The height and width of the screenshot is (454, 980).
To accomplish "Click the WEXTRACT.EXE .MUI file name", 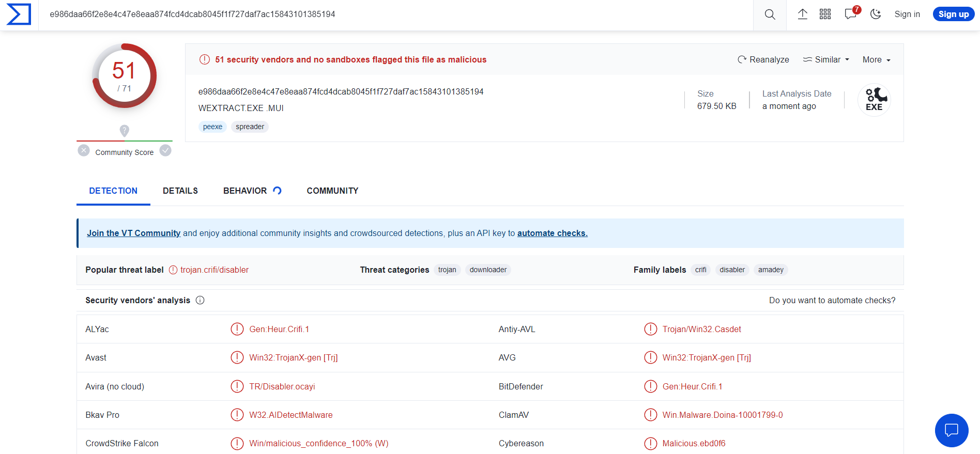I will 241,108.
